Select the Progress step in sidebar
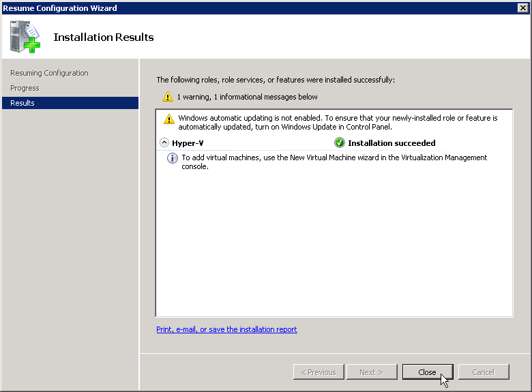Viewport: 532px width, 392px height. click(x=25, y=88)
